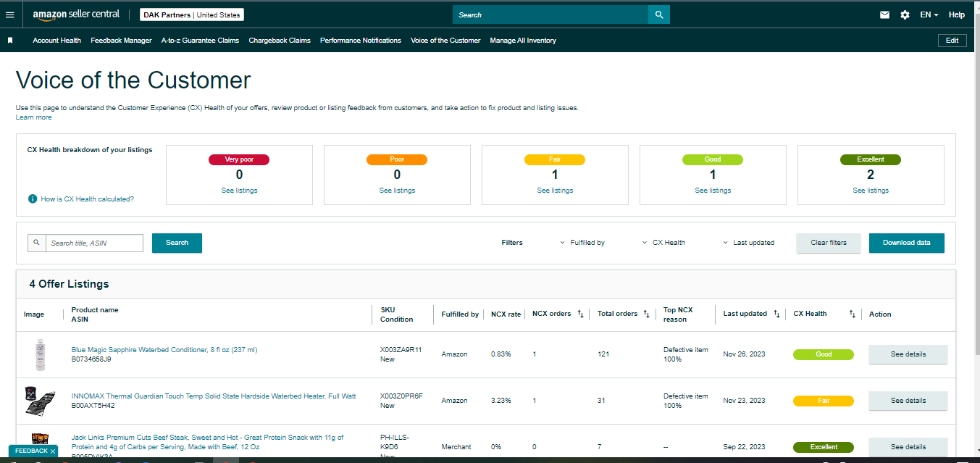This screenshot has height=463, width=980.
Task: See listings under Excellent
Action: [871, 191]
